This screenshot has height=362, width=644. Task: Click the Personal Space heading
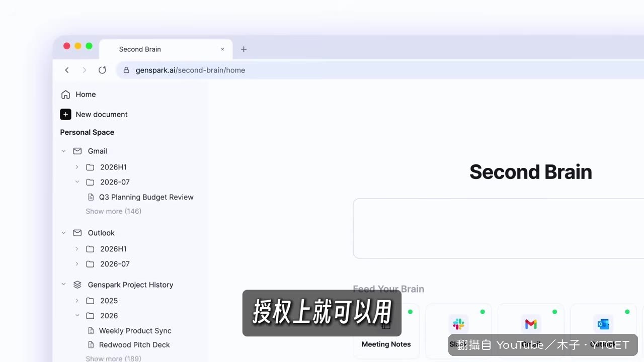coord(87,132)
